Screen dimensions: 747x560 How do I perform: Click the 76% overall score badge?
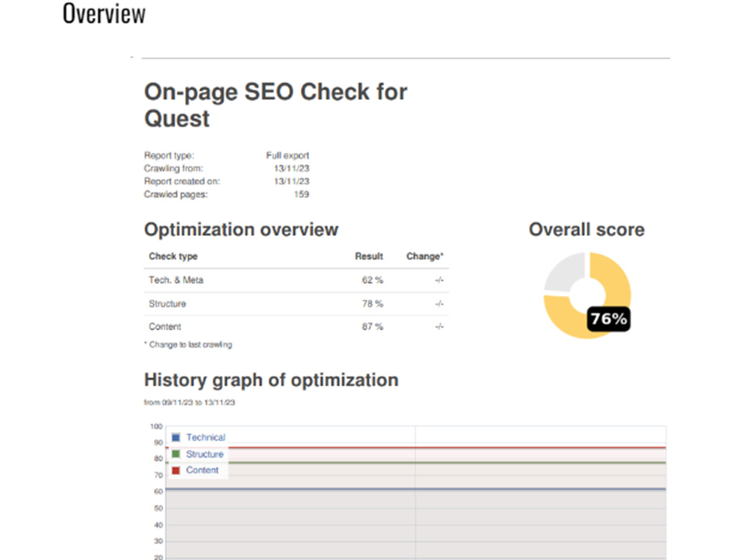point(609,319)
